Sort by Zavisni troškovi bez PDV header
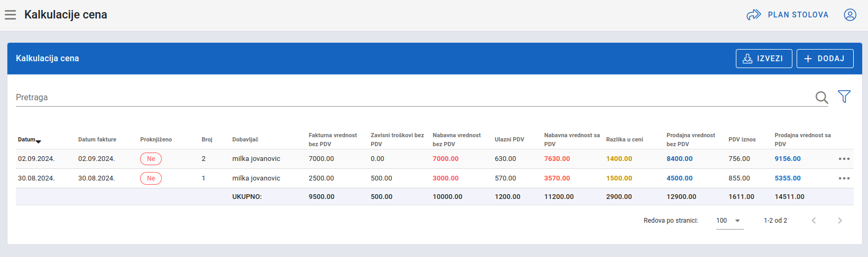Screen dimensions: 868x257 tap(397, 139)
